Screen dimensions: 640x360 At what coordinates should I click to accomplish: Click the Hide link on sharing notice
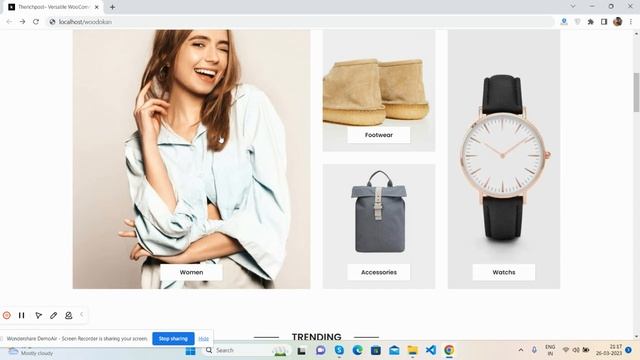click(x=203, y=339)
